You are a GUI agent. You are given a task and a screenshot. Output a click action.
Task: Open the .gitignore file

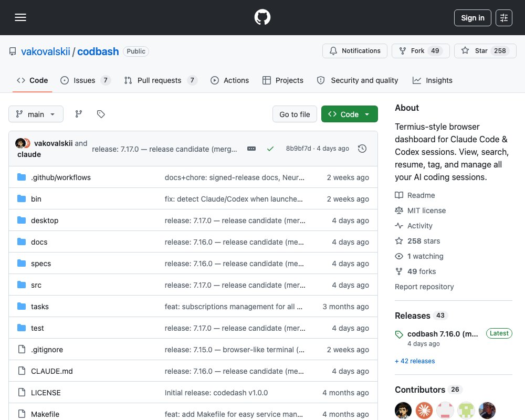[47, 350]
